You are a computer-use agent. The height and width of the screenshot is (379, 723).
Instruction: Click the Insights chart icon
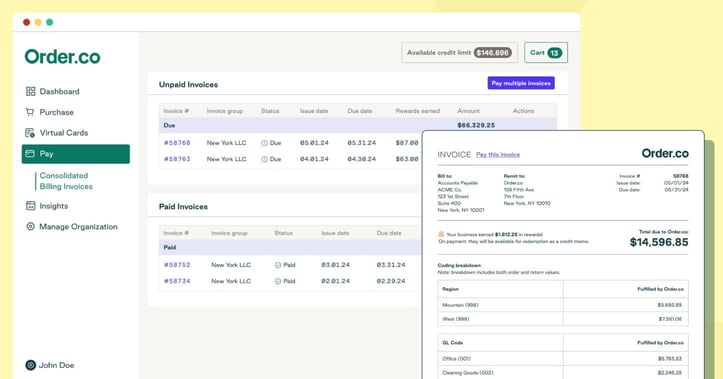[x=30, y=206]
